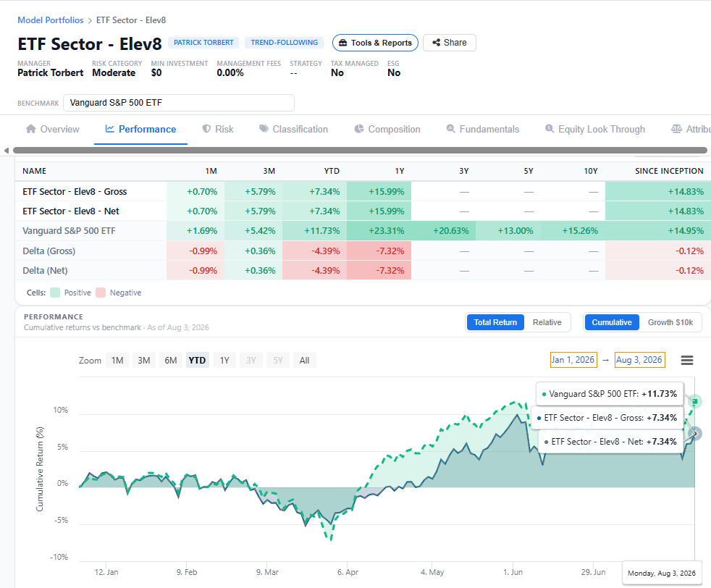The image size is (711, 588).
Task: Click the NAME column header
Action: [x=35, y=171]
